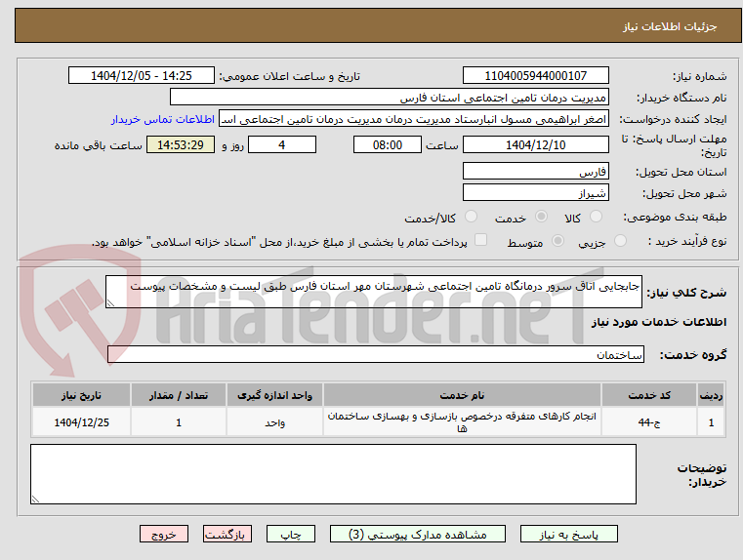Click the need date cell 1404/12/25
743x560 pixels.
pyautogui.click(x=81, y=422)
